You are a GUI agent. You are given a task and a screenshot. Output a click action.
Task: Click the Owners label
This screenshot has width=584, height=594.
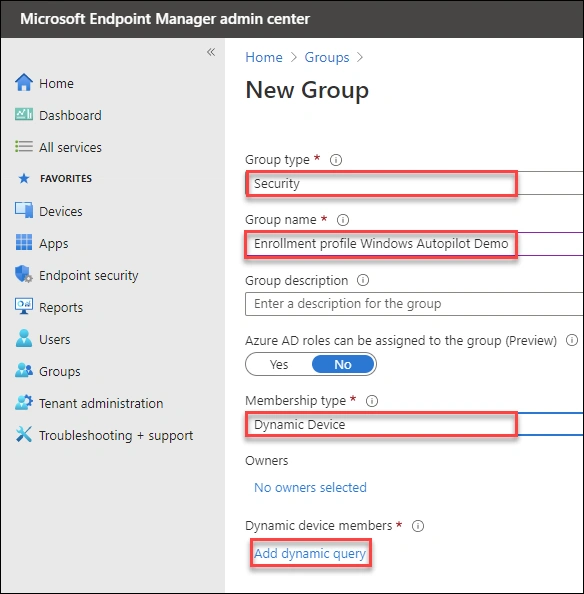pos(267,460)
